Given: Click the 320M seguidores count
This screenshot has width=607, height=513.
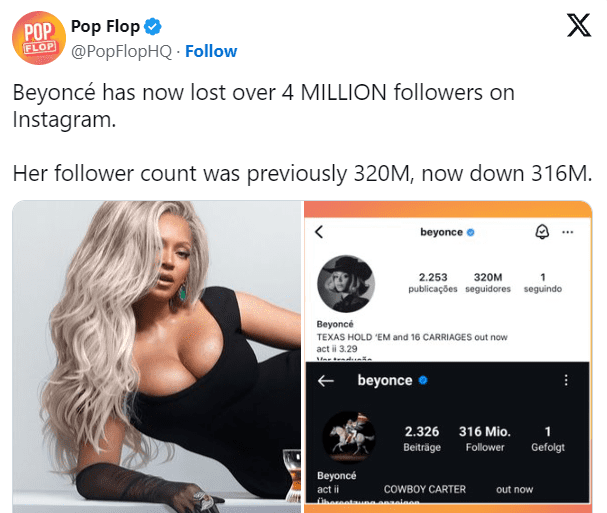Looking at the screenshot, I should coord(488,283).
